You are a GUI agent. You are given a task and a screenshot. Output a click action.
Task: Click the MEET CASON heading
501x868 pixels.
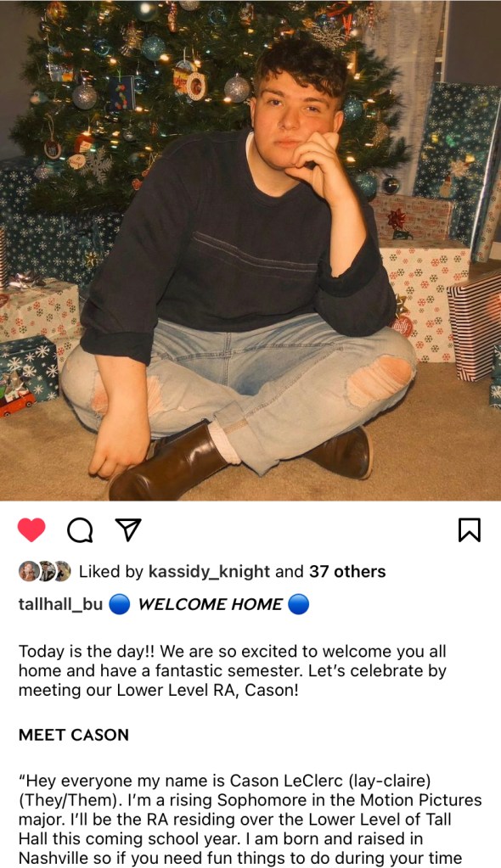pyautogui.click(x=74, y=735)
